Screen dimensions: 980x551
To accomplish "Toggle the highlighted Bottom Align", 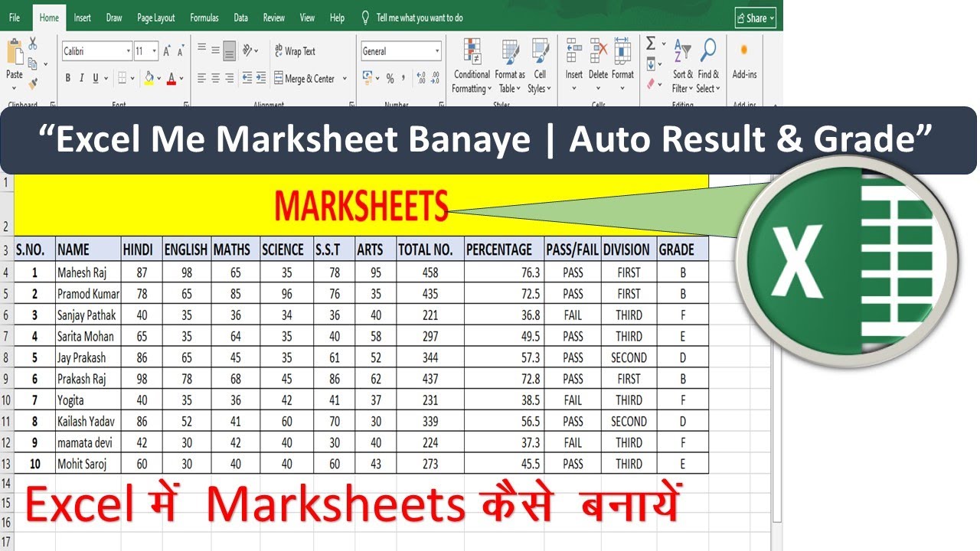I will (230, 52).
